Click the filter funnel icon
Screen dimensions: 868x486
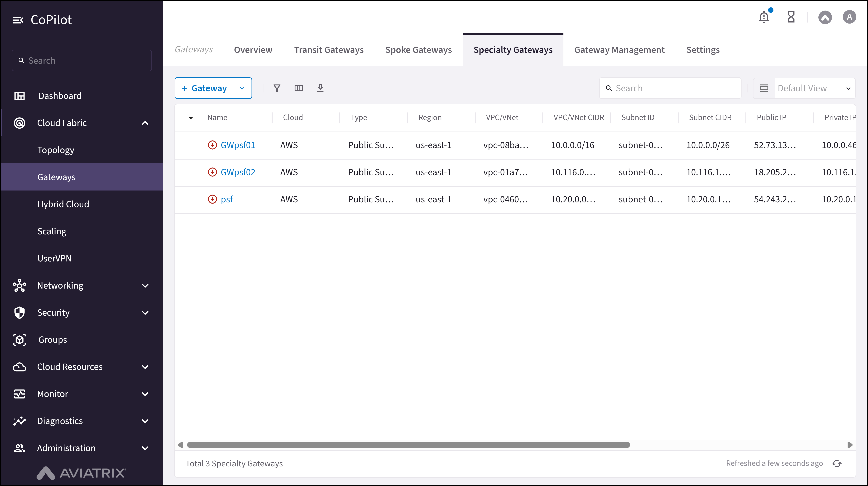[x=277, y=88]
